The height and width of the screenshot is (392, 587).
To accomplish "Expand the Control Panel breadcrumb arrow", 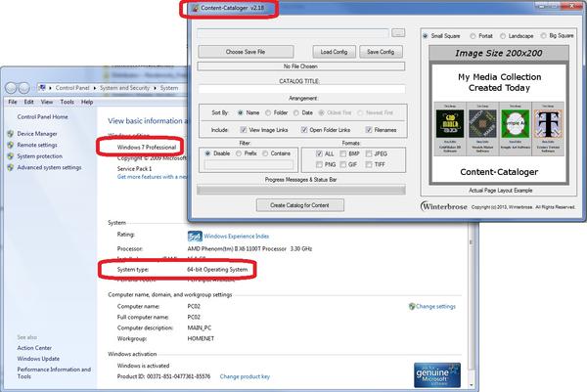I will click(x=95, y=88).
